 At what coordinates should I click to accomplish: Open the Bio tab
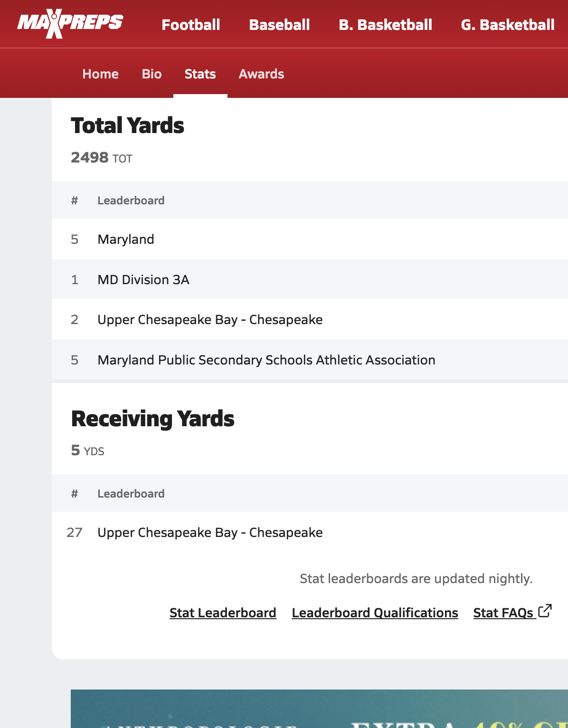151,74
